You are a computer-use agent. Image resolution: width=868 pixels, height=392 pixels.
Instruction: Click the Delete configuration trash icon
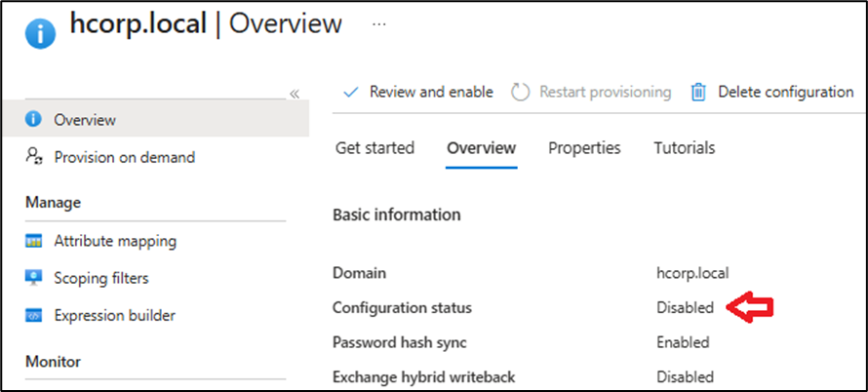(x=698, y=92)
